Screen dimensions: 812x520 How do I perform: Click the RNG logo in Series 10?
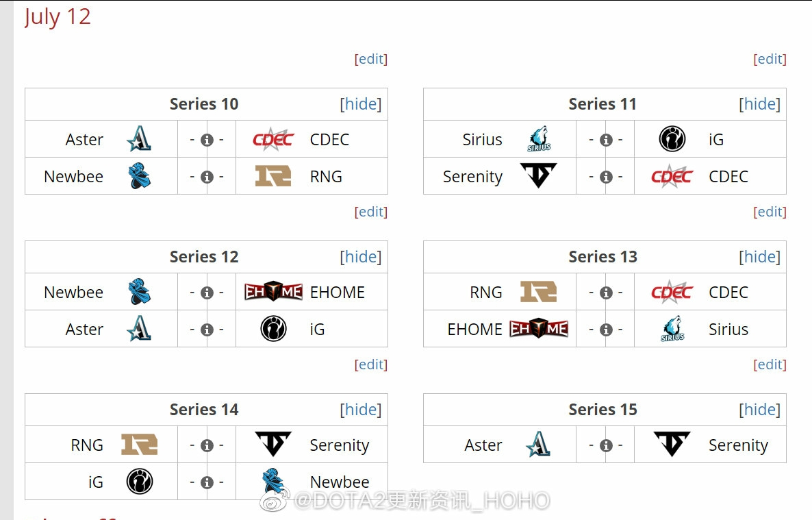click(x=273, y=176)
